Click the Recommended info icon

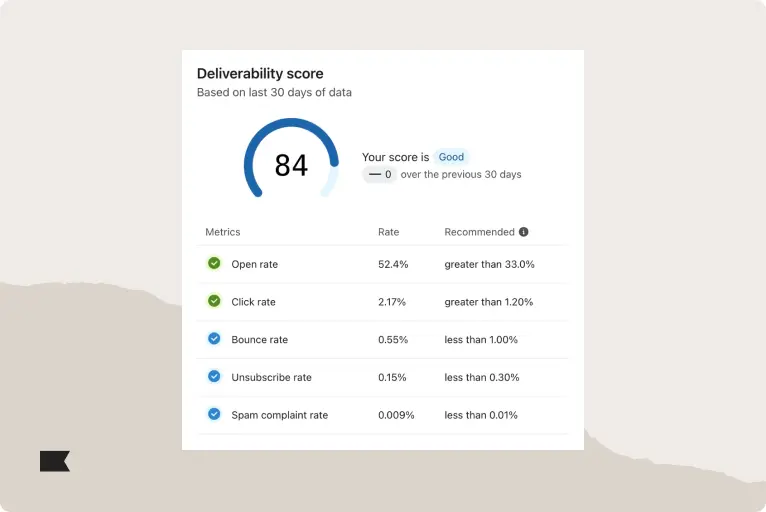[x=524, y=232]
